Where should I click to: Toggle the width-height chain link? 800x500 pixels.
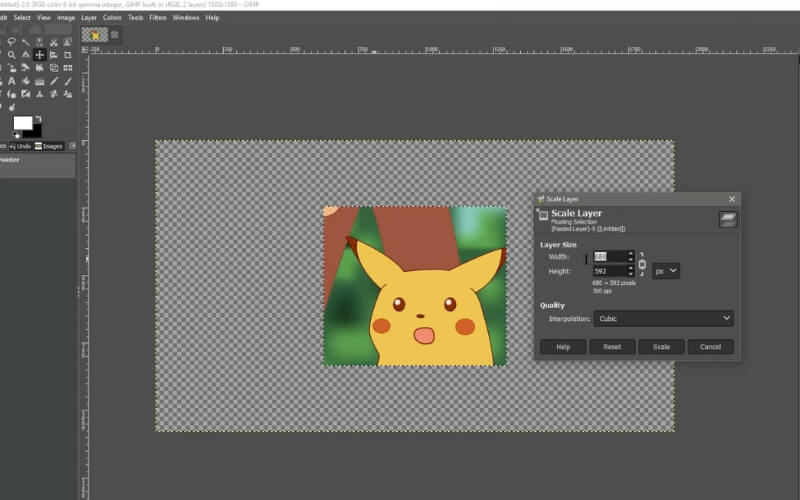coord(642,264)
